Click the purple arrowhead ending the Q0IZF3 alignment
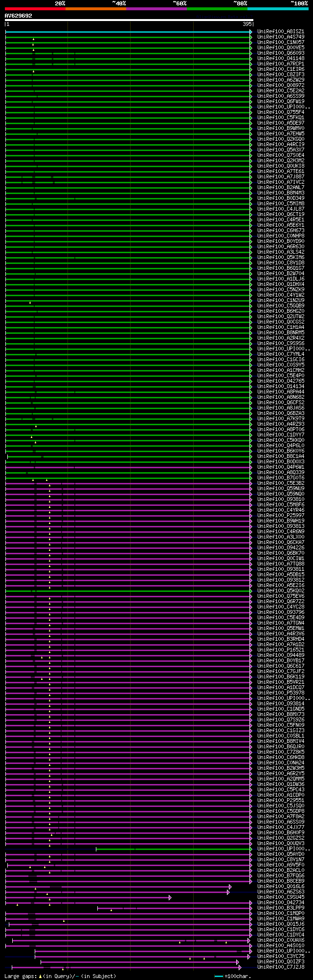 coord(238,962)
